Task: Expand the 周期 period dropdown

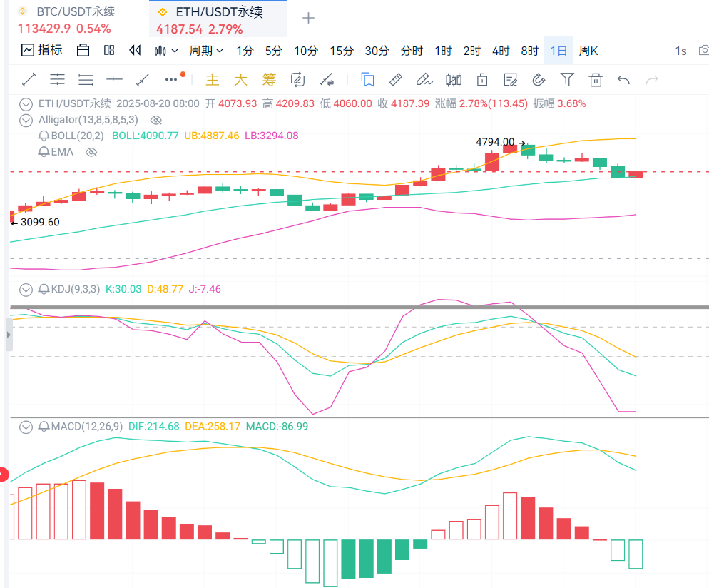Action: (x=205, y=51)
